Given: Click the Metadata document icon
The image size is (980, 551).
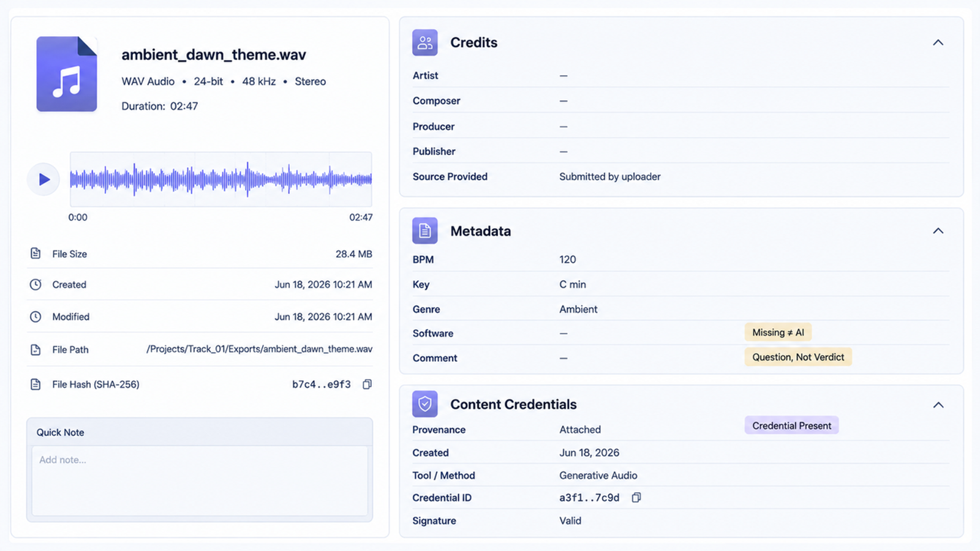Looking at the screenshot, I should click(x=425, y=231).
